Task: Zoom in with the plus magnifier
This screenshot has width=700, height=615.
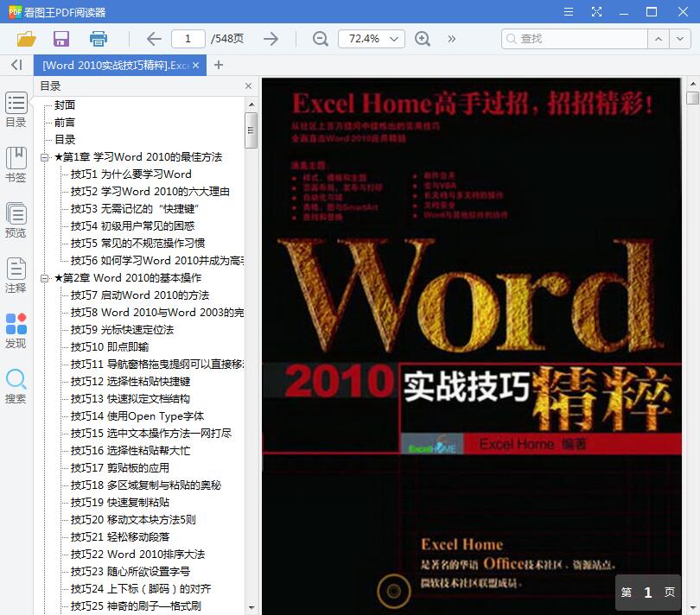Action: (423, 39)
